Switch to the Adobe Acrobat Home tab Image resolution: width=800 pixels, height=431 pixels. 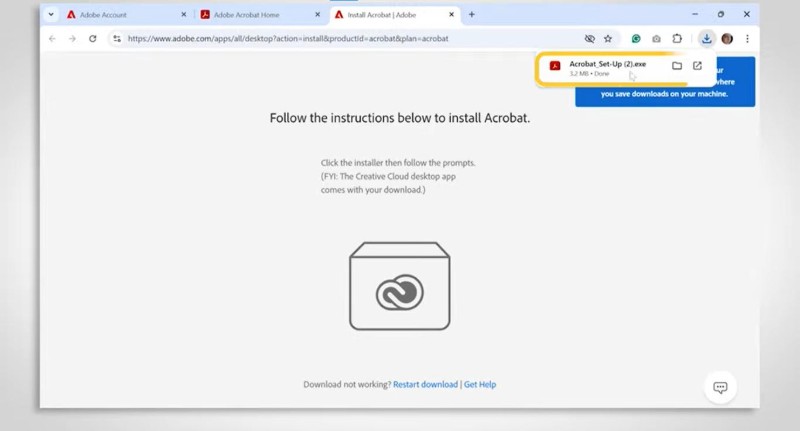tap(261, 15)
